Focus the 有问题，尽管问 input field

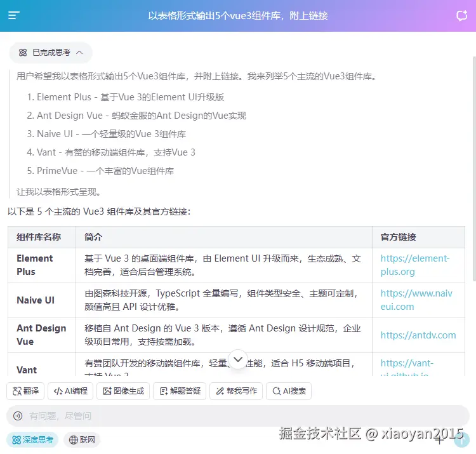pyautogui.click(x=238, y=416)
